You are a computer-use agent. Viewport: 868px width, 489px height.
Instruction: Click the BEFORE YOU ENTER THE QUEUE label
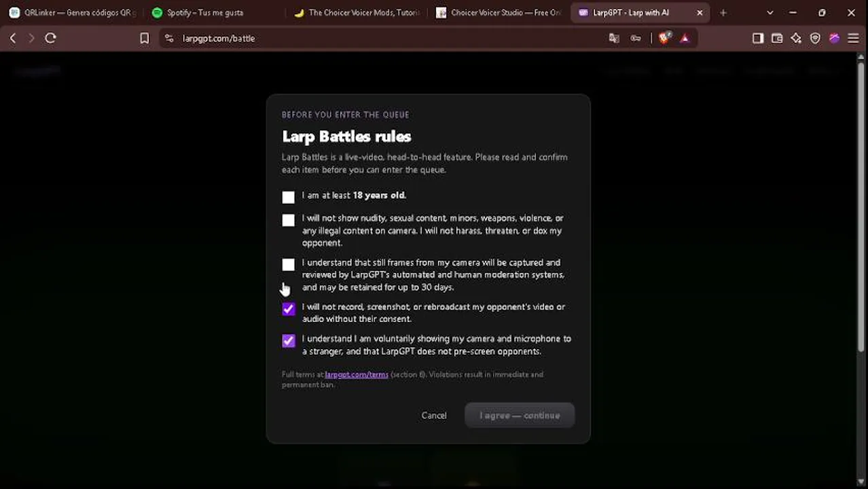345,115
